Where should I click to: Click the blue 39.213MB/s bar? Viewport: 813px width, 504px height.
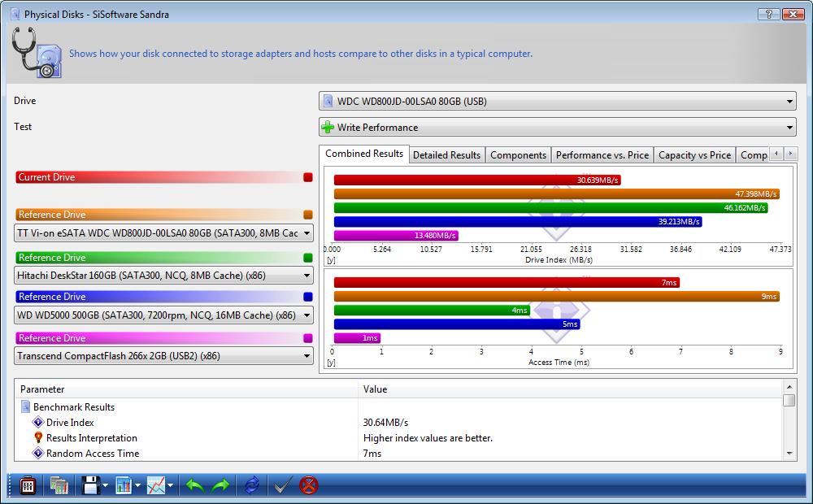517,222
